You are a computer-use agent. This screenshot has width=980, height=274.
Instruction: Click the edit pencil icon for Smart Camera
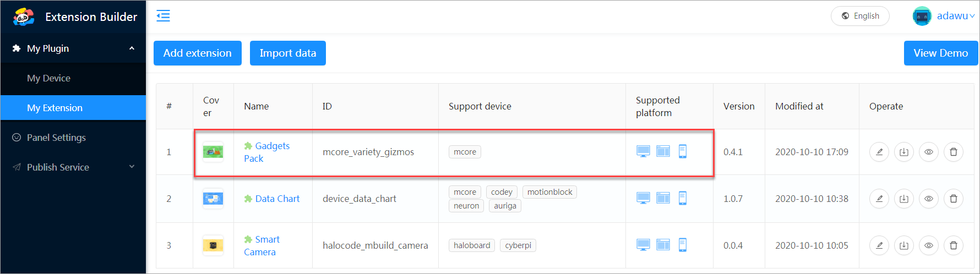tap(879, 245)
